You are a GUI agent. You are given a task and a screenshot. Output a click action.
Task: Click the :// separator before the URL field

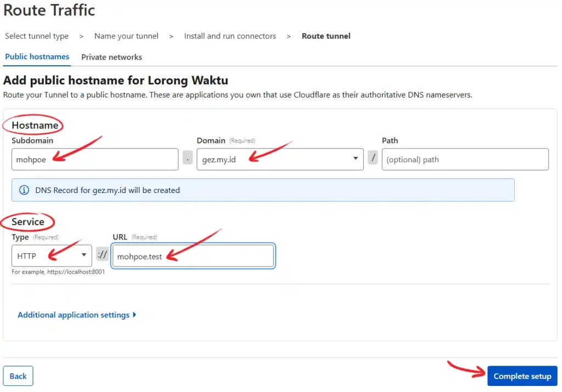click(102, 254)
